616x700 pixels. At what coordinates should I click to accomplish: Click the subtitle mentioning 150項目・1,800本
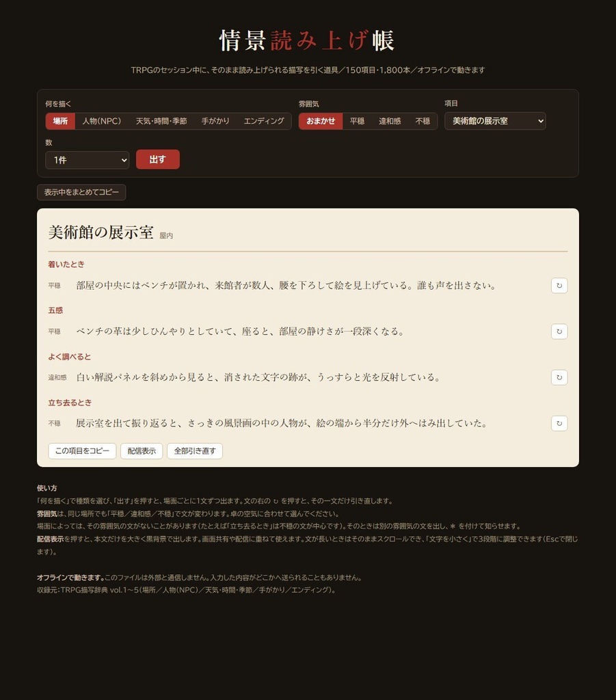(x=308, y=70)
